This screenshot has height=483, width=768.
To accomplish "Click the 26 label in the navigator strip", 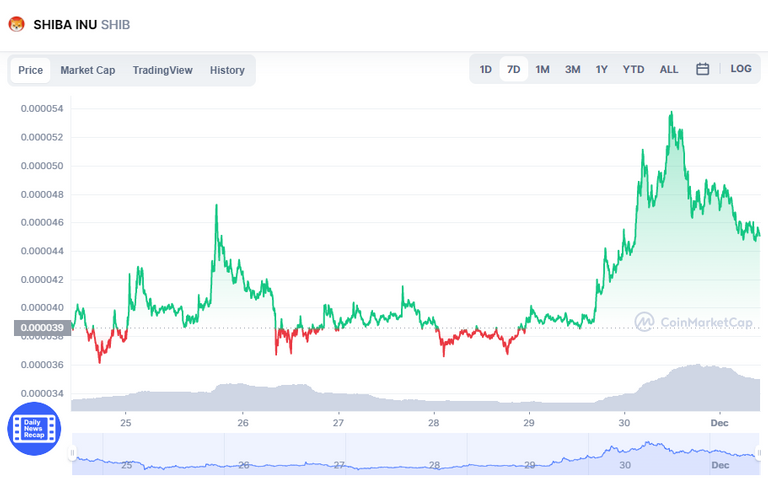I will [x=243, y=465].
